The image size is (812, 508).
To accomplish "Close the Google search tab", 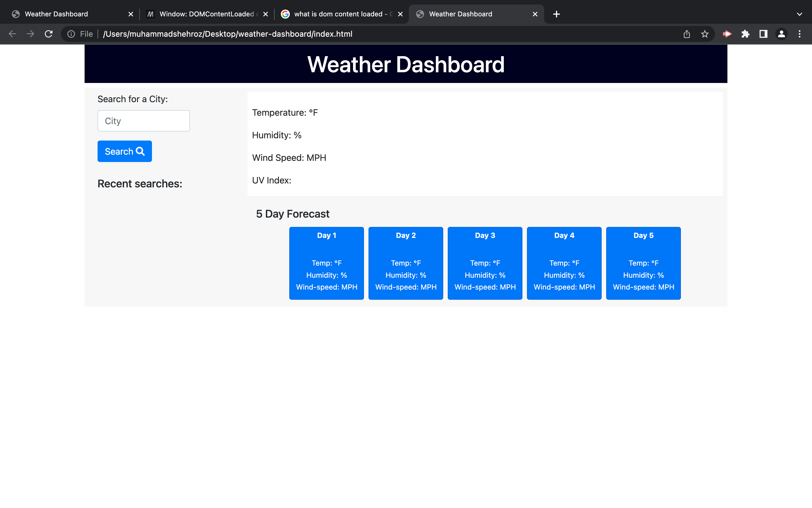I will pyautogui.click(x=400, y=14).
